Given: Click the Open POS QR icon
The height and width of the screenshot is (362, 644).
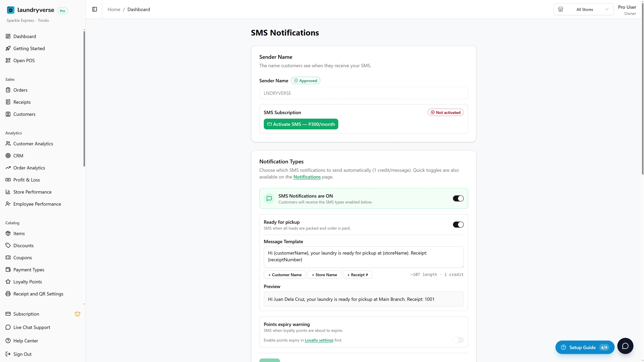Looking at the screenshot, I should 8,60.
